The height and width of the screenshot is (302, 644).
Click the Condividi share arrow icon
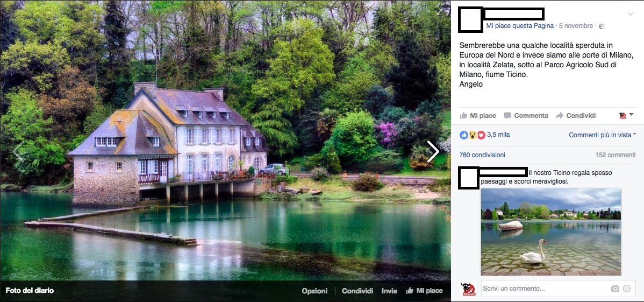pyautogui.click(x=560, y=116)
